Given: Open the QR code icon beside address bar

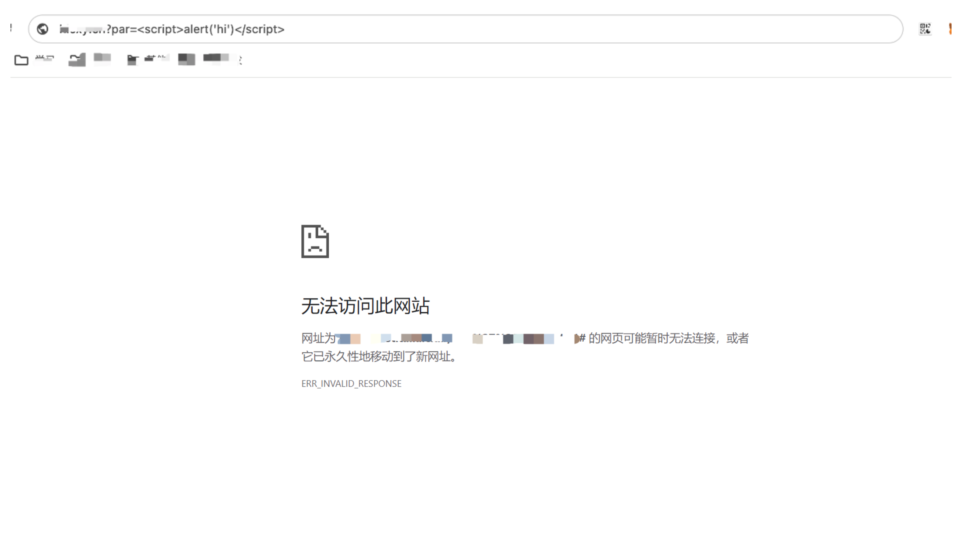Looking at the screenshot, I should 925,29.
